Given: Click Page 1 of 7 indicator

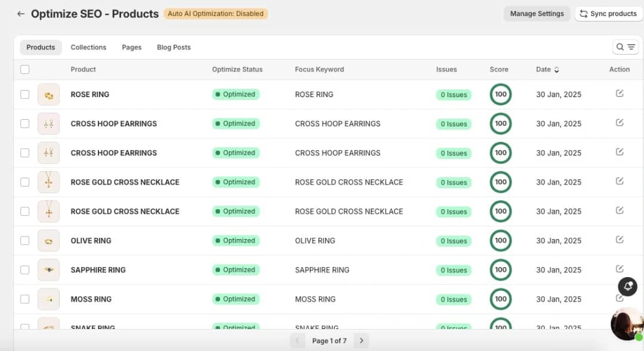Looking at the screenshot, I should [329, 341].
